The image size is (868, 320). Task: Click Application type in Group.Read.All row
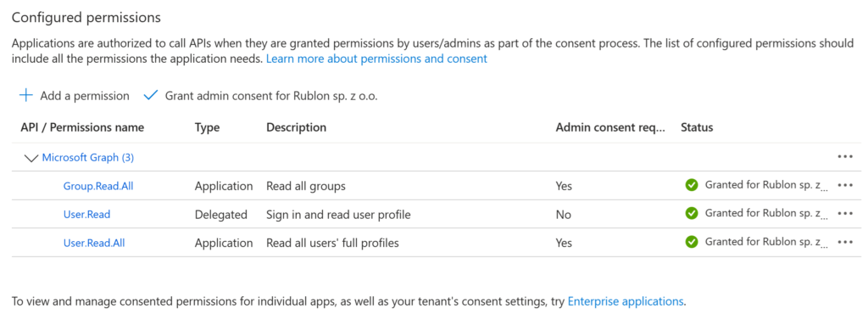(224, 187)
